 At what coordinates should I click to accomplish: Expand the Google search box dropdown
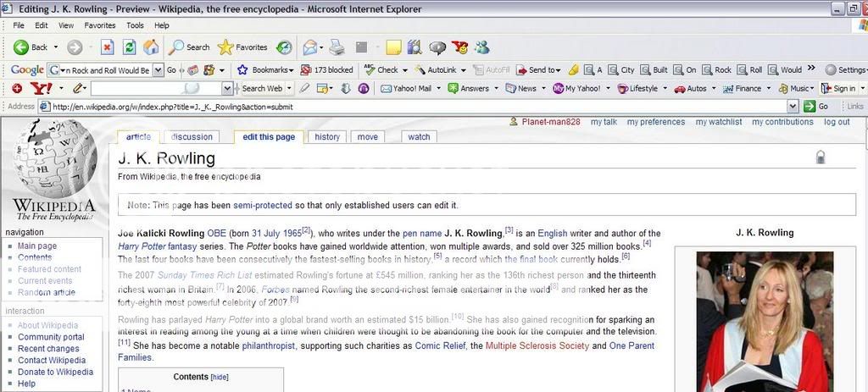tap(159, 70)
